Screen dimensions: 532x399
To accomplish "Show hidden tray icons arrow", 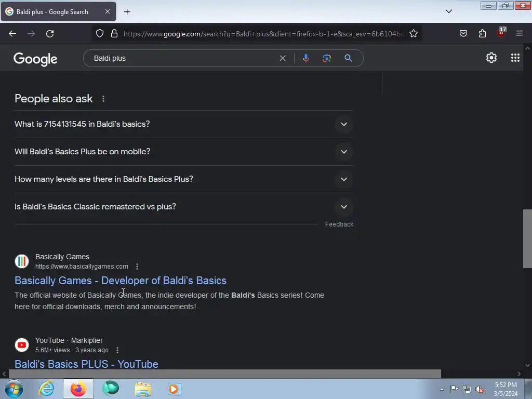I will click(442, 389).
